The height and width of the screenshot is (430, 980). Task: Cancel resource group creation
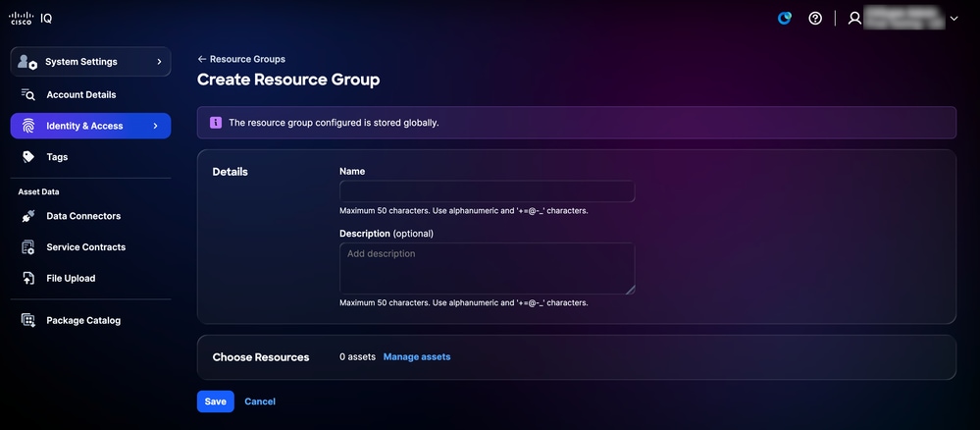pos(260,402)
